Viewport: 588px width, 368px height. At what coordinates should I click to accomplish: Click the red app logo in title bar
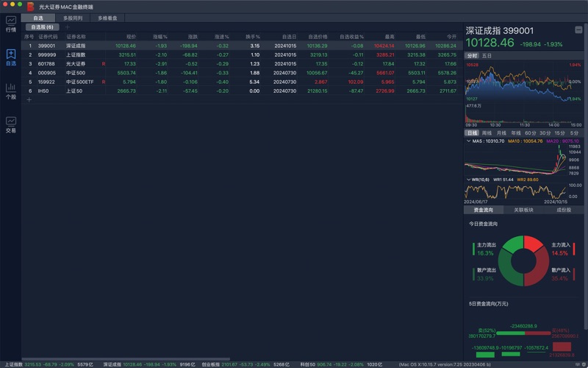pyautogui.click(x=30, y=6)
